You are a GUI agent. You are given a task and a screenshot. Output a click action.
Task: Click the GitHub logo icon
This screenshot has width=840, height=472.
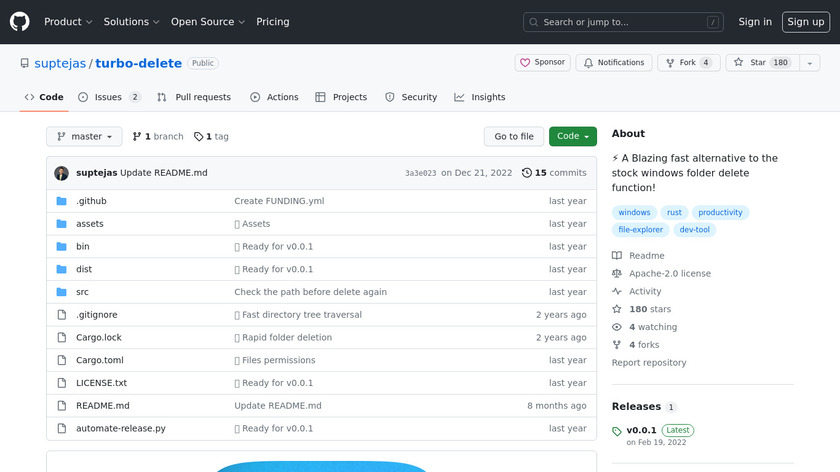(x=20, y=21)
